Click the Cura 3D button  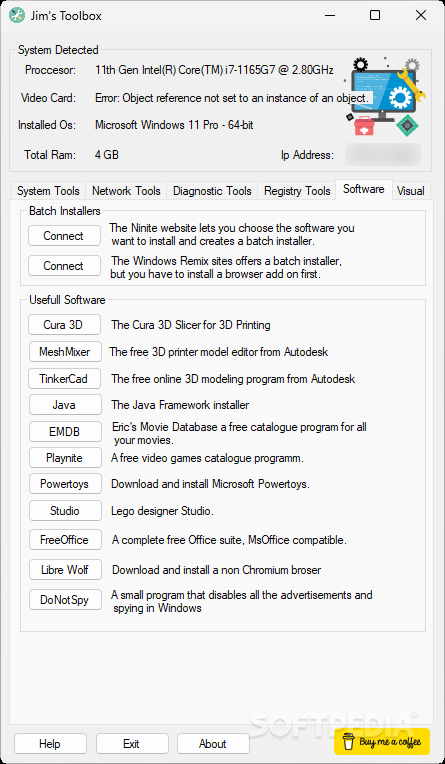pyautogui.click(x=64, y=325)
